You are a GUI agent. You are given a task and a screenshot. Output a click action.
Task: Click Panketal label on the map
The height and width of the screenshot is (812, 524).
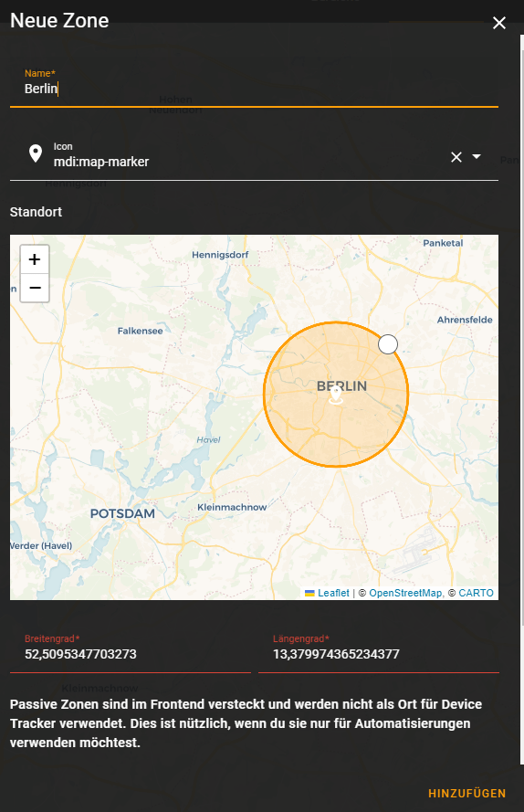point(443,243)
